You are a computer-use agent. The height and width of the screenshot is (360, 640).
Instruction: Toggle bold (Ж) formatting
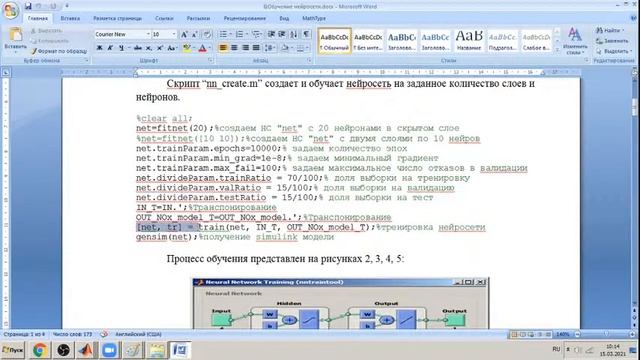coord(99,48)
